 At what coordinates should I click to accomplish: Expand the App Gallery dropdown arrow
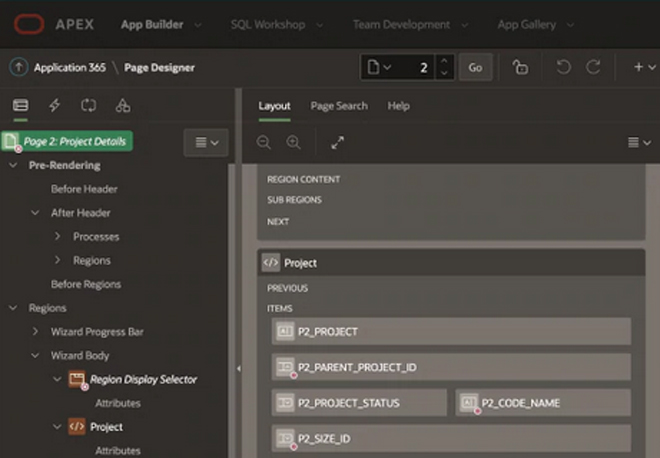point(570,25)
